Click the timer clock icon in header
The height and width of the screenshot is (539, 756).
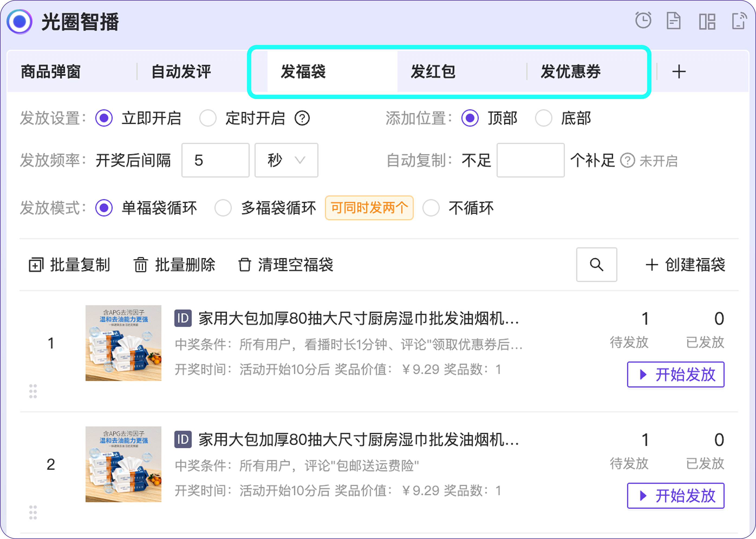tap(643, 21)
